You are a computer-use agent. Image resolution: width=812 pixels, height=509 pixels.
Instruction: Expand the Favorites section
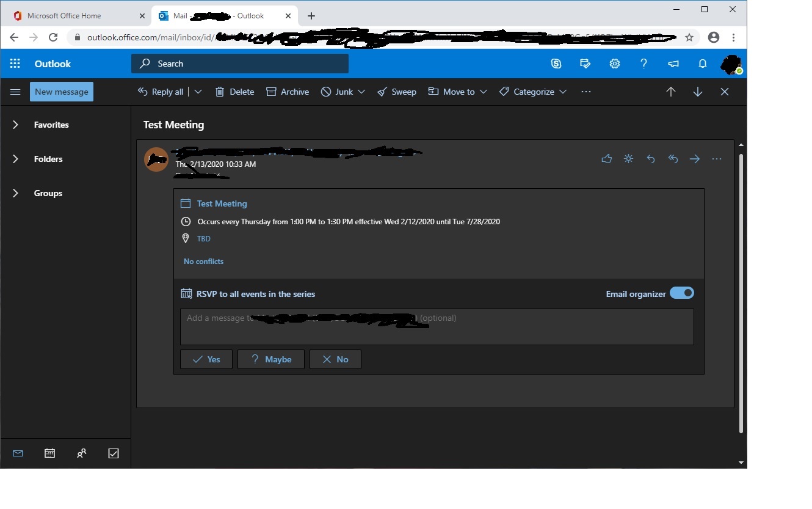(15, 125)
